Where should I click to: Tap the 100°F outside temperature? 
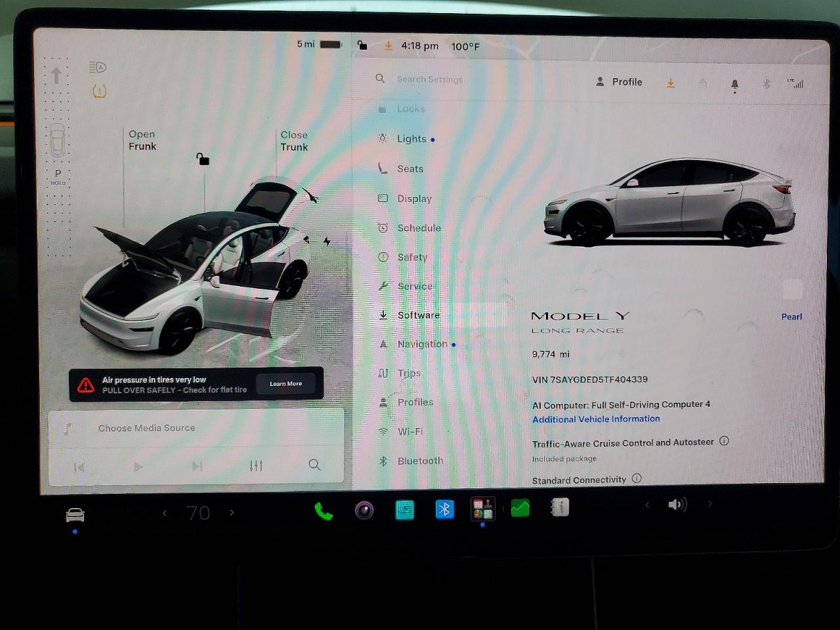tap(465, 47)
